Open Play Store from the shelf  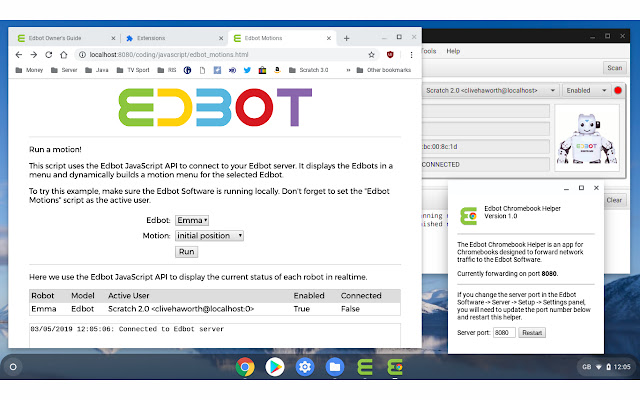(275, 367)
